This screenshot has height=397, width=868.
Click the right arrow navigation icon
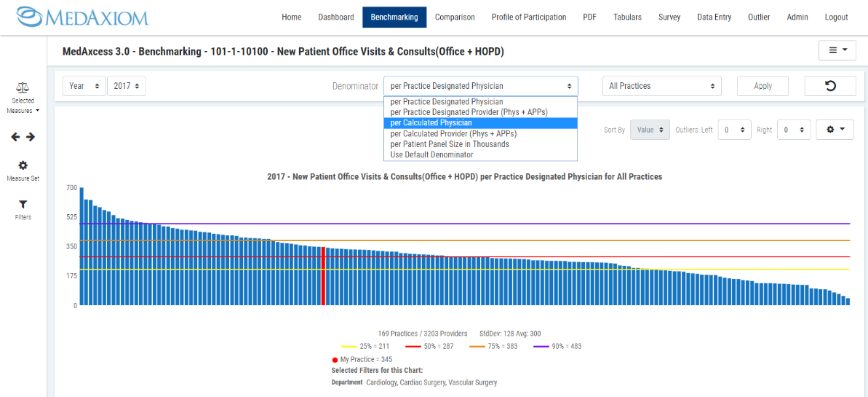(31, 137)
